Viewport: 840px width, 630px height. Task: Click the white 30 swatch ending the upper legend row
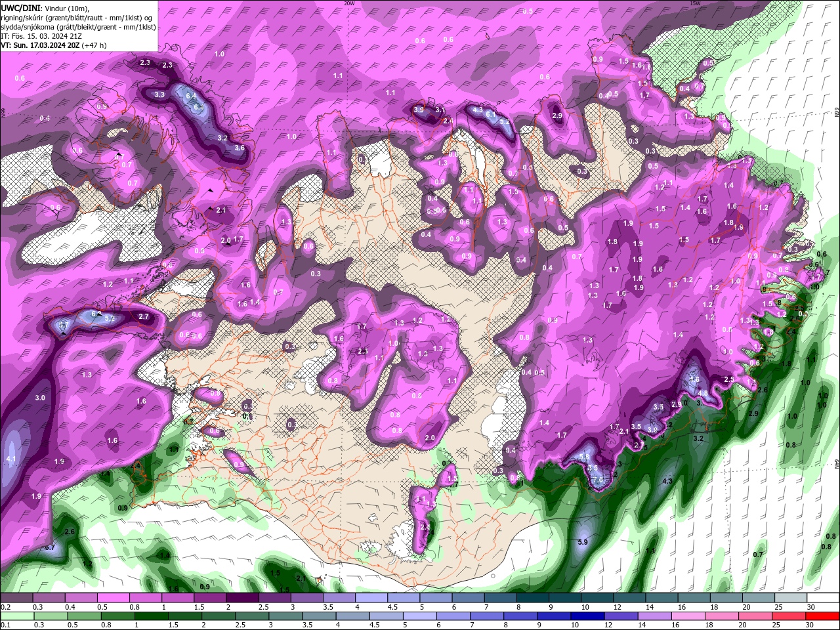pos(822,598)
